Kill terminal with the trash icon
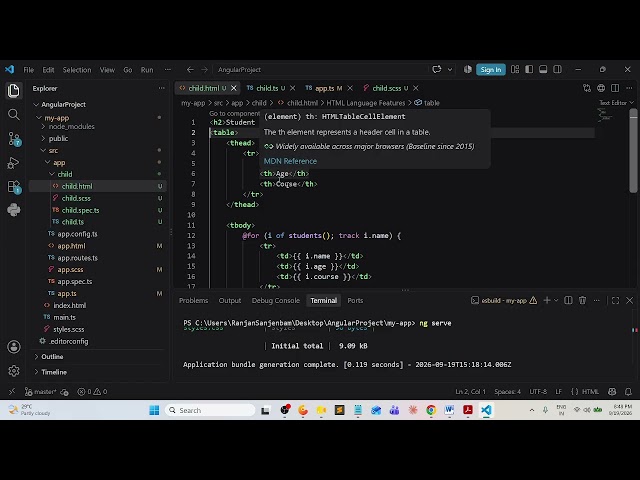The image size is (640, 480). click(582, 300)
